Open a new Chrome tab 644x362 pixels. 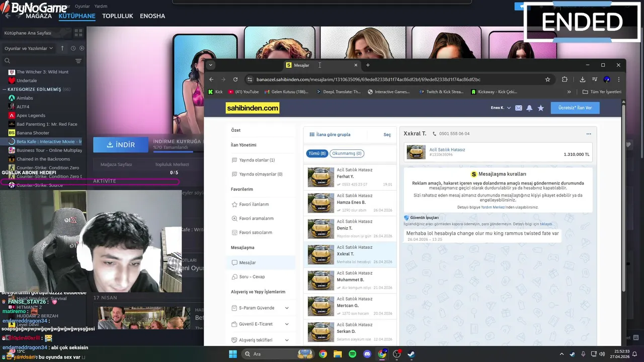click(368, 65)
